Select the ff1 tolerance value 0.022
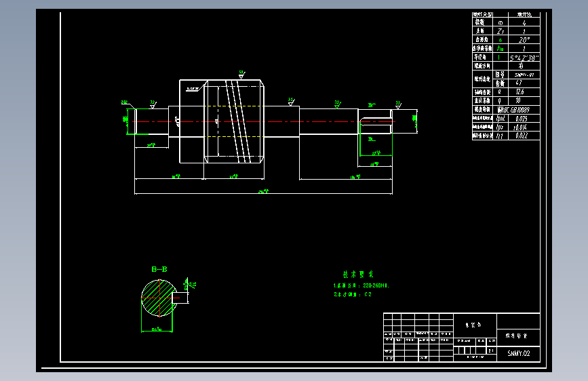 (x=522, y=136)
